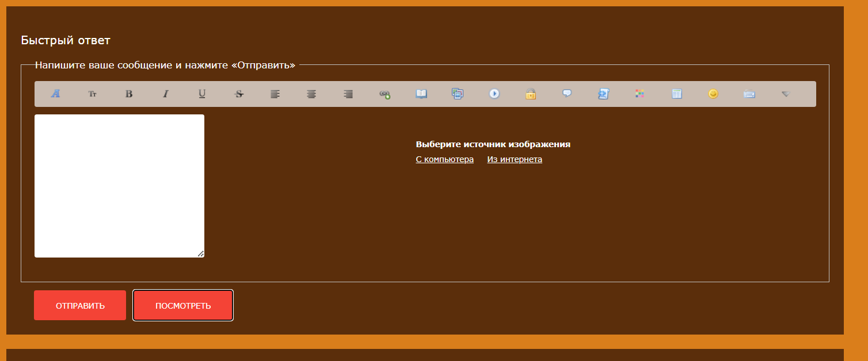Click inside the message text area
The width and height of the screenshot is (868, 361).
(119, 186)
